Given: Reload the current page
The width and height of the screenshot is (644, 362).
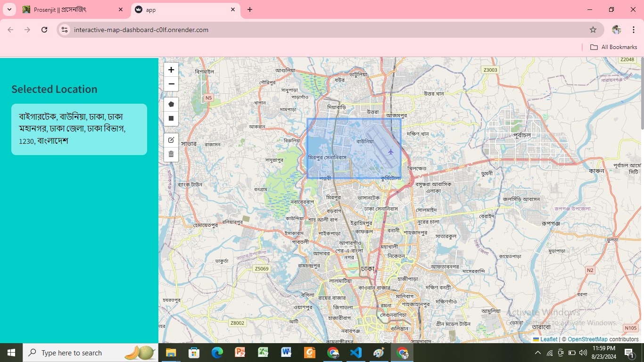Looking at the screenshot, I should point(44,30).
